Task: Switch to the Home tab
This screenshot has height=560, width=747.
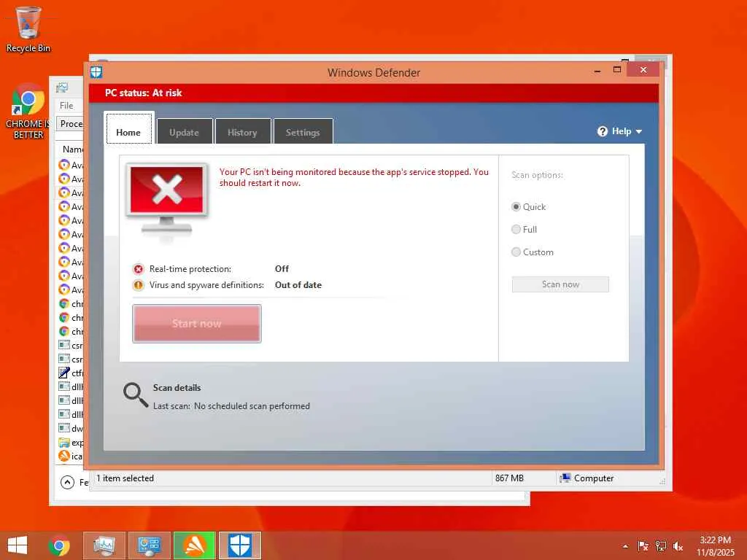Action: (128, 128)
